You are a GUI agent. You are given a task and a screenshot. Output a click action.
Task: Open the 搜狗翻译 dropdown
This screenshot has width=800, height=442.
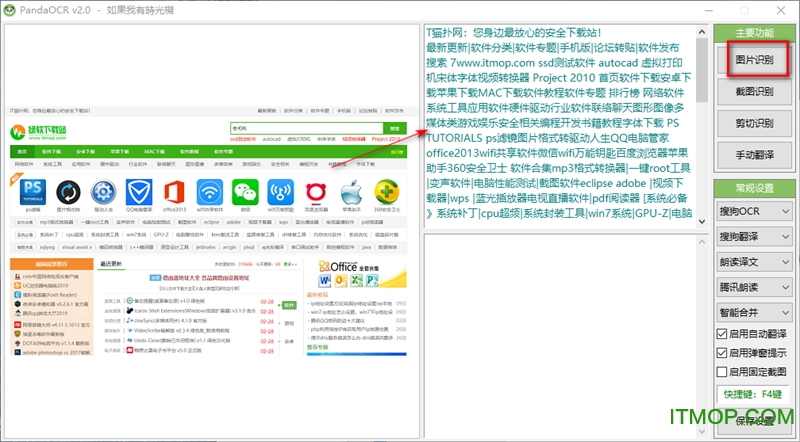click(x=755, y=236)
